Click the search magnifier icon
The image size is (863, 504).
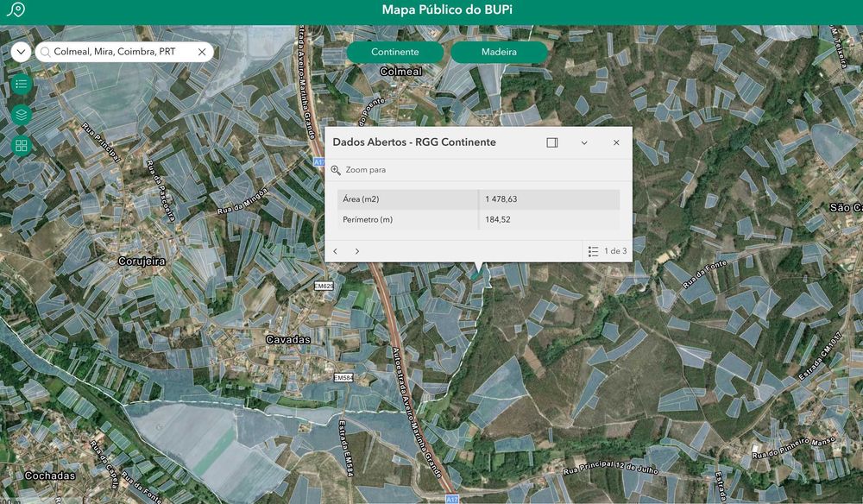[x=45, y=52]
